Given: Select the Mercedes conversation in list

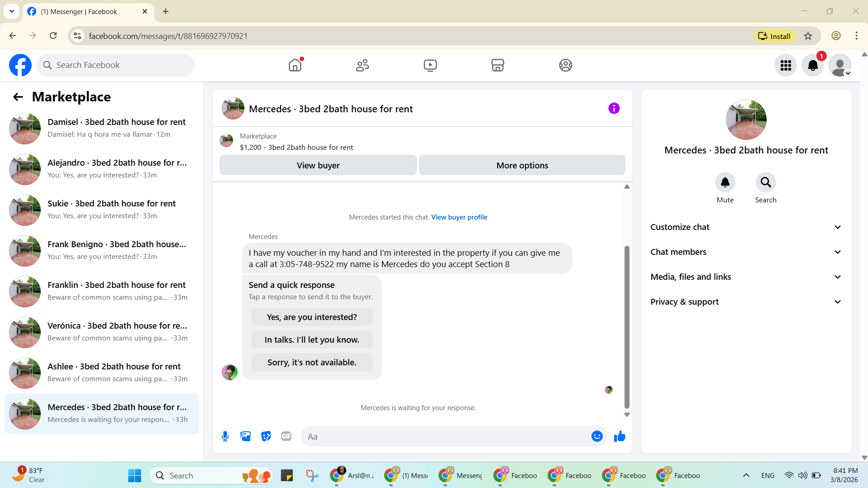Looking at the screenshot, I should click(102, 414).
